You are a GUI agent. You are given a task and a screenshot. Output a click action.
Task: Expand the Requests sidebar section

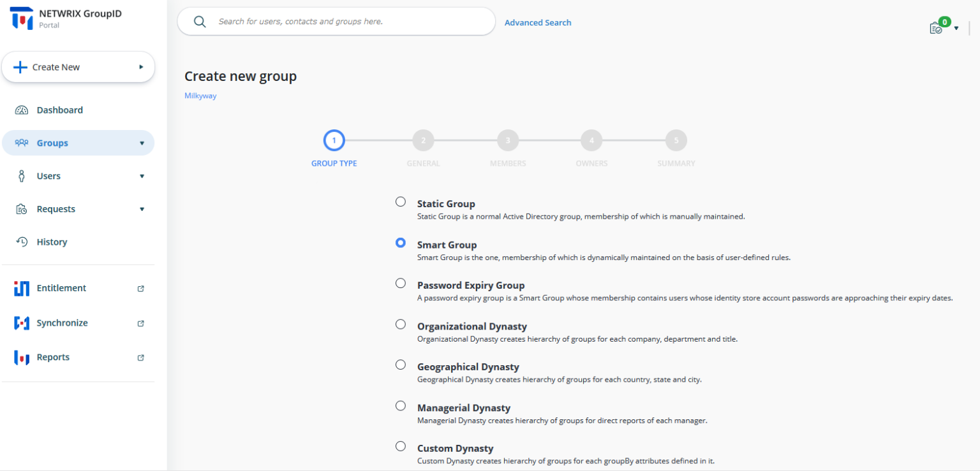pyautogui.click(x=142, y=208)
